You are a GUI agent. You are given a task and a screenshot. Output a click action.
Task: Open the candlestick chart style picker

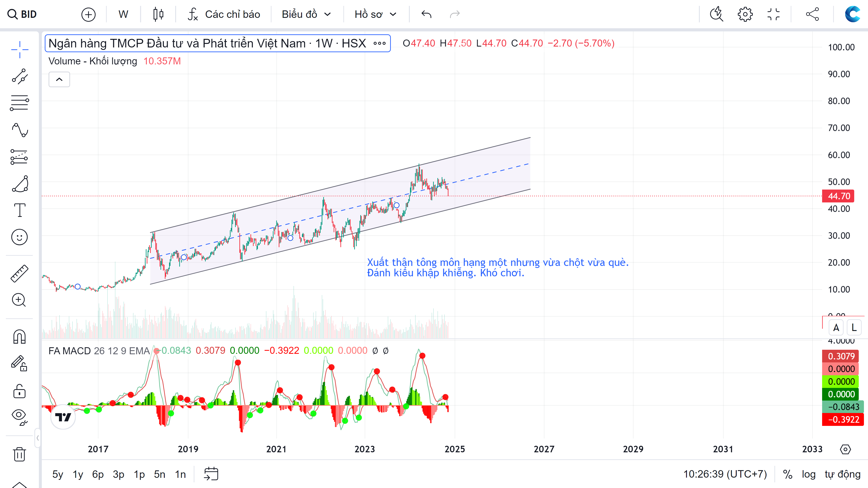(x=158, y=14)
